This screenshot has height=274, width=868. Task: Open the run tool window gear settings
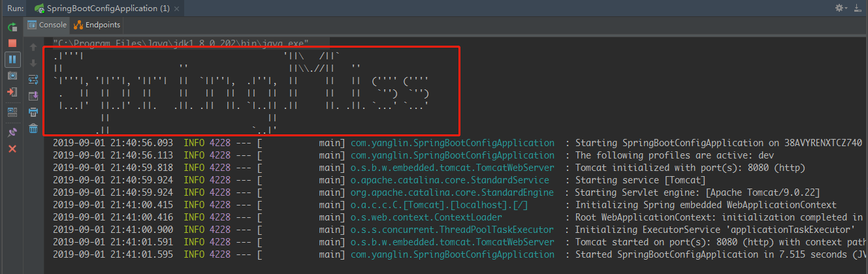pos(839,8)
